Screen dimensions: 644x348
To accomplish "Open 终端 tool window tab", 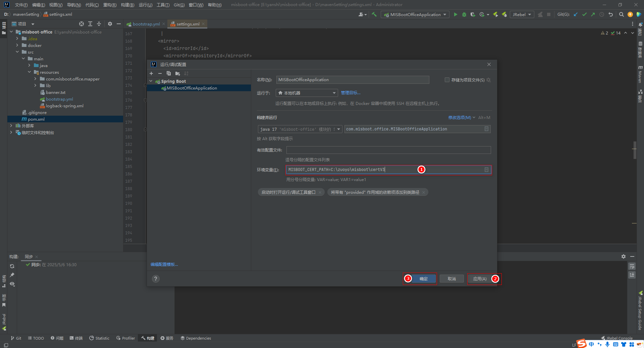I will (76, 338).
